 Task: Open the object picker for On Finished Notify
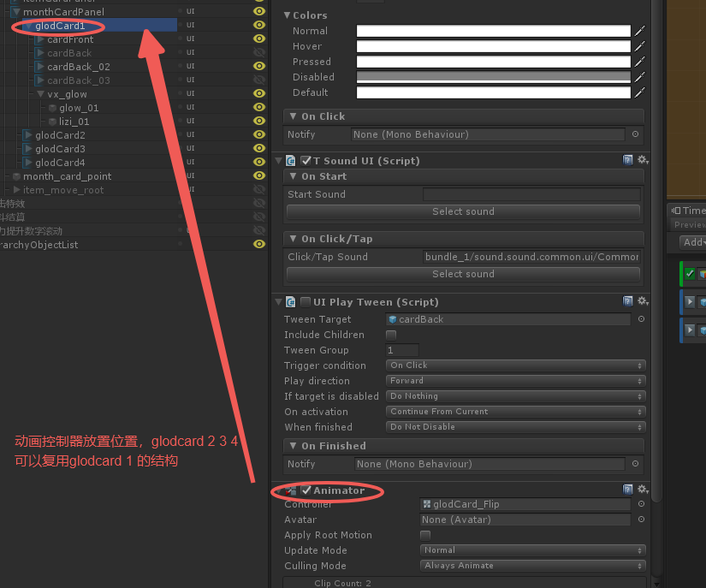(635, 463)
